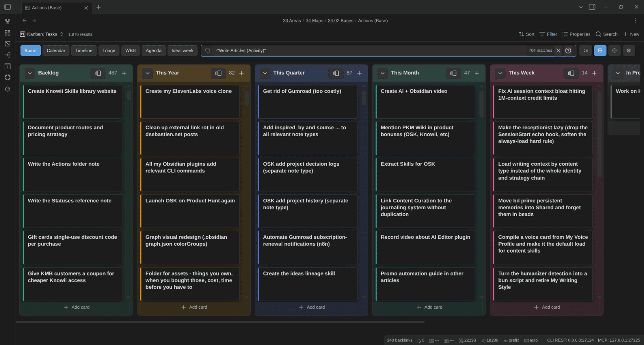Viewport: 644px width, 345px height.
Task: Click the checklist view option button
Action: pos(586,50)
